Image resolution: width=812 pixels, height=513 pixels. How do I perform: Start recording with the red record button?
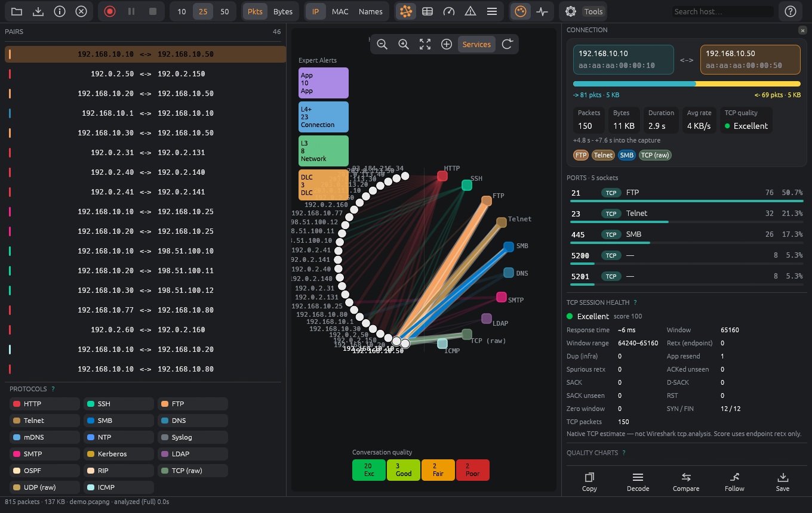110,11
